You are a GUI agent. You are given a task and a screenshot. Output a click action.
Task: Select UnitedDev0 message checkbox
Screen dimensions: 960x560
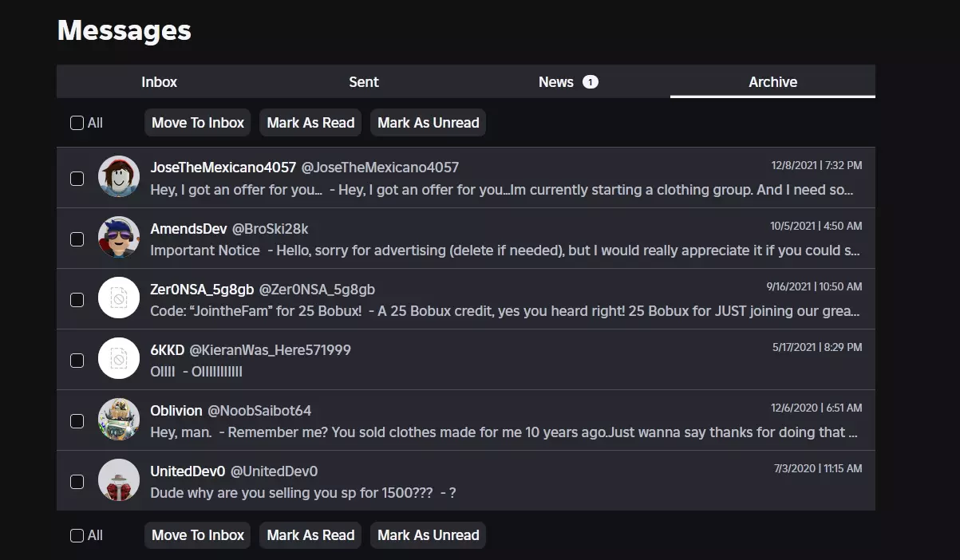tap(77, 482)
